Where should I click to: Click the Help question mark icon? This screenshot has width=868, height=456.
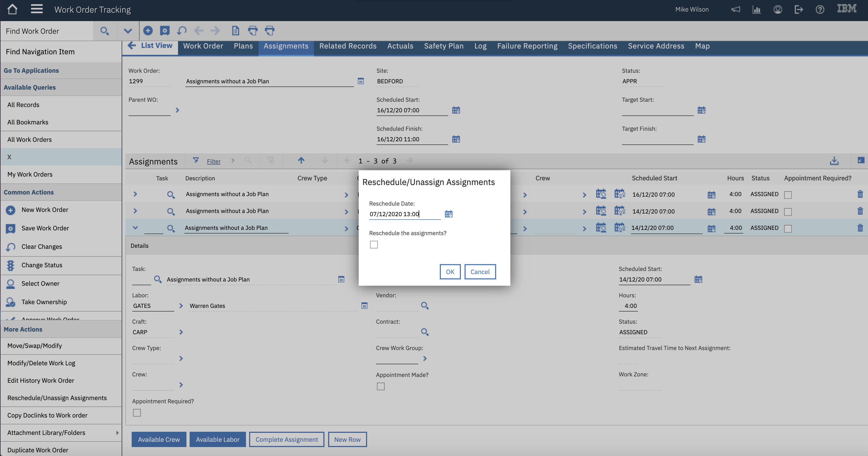click(x=820, y=9)
